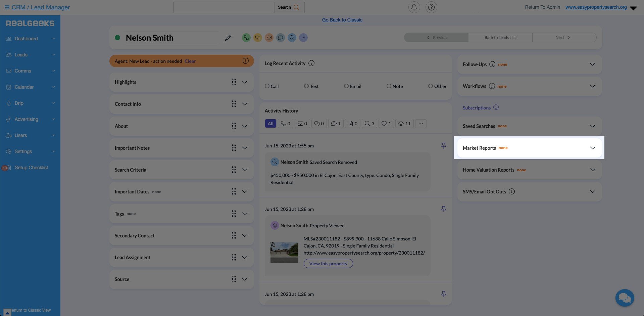Open the Setup Checklist sidebar item
Viewport: 644px width, 316px height.
[30, 168]
